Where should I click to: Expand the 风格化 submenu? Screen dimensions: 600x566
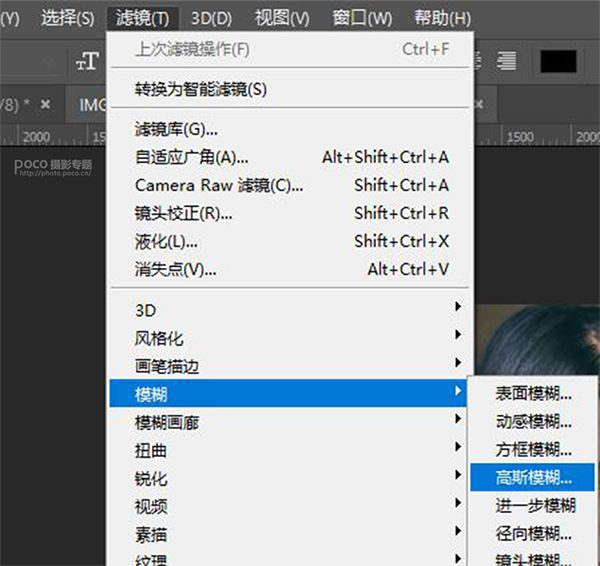(x=289, y=338)
